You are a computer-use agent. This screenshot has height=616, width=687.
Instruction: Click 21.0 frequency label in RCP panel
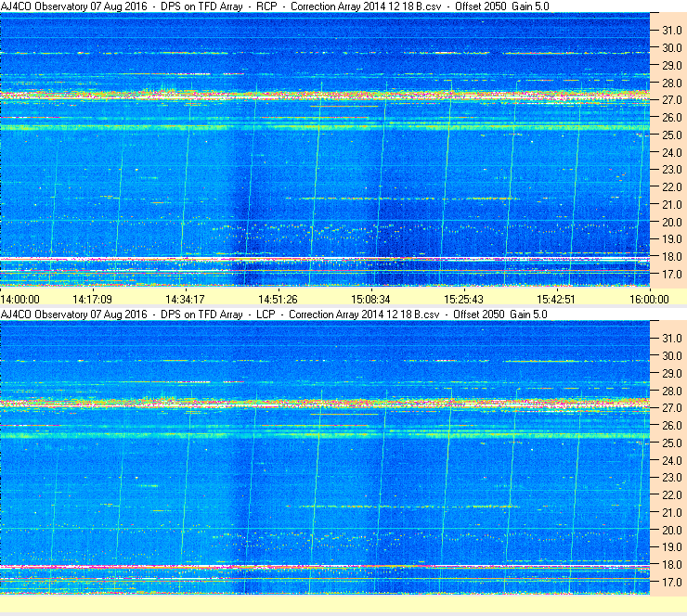tap(671, 204)
